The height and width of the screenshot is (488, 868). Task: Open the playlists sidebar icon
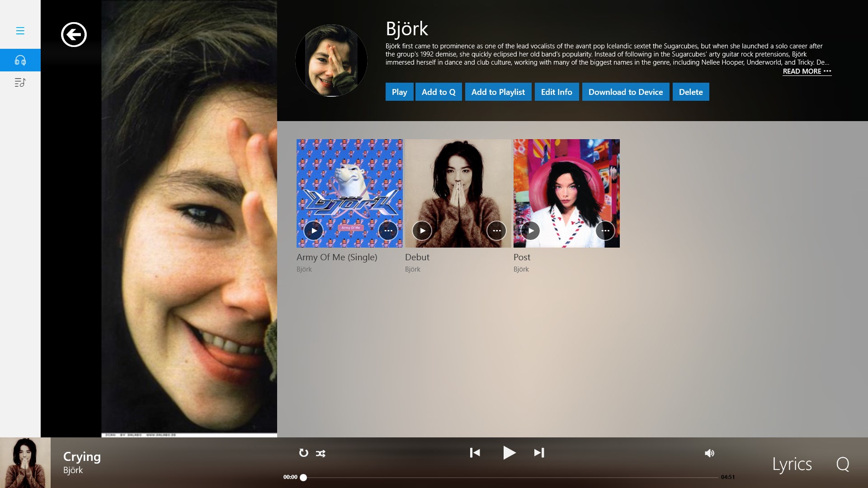click(20, 82)
